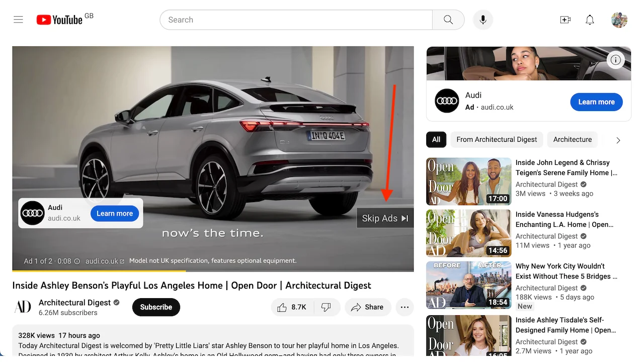The height and width of the screenshot is (362, 644).
Task: Click the YouTube logo home link
Action: pyautogui.click(x=60, y=20)
